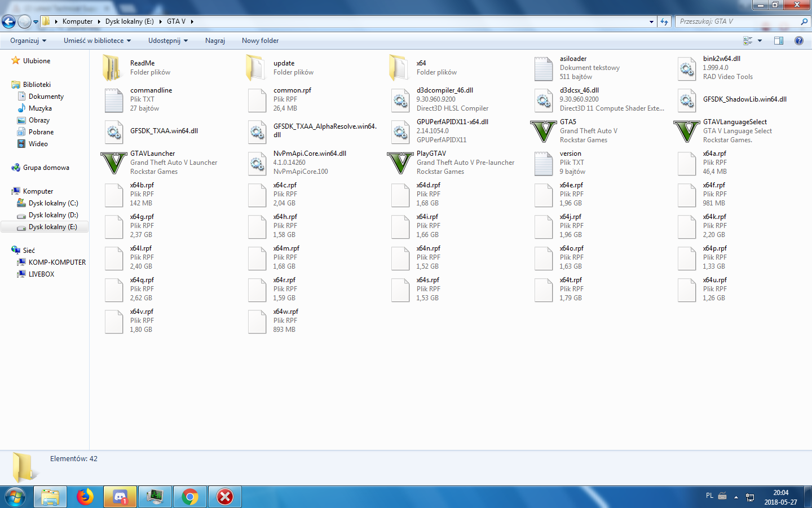The width and height of the screenshot is (812, 508).
Task: Click the Nagraj button
Action: 215,41
